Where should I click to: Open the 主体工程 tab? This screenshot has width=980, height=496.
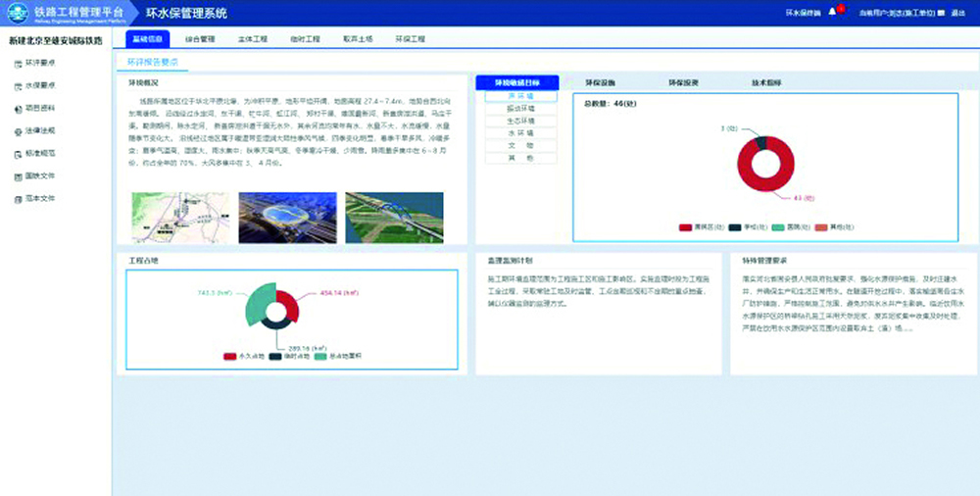click(253, 39)
